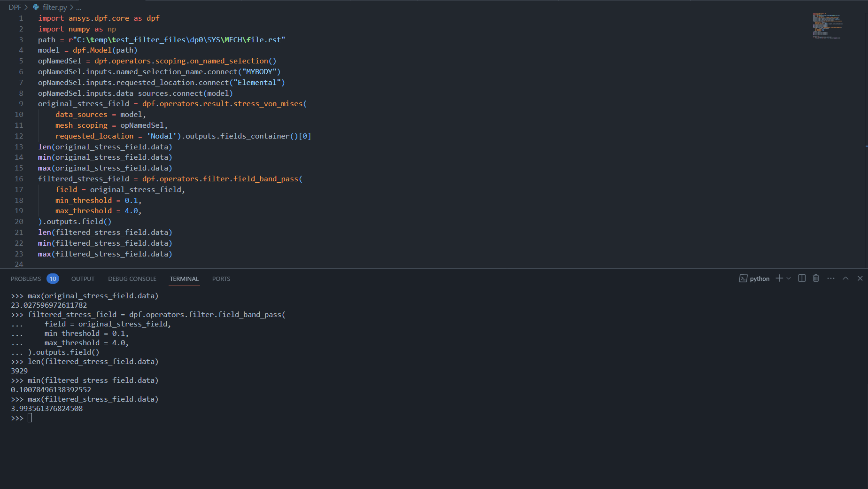Click the code minimap preview
Image resolution: width=868 pixels, height=489 pixels.
828,26
